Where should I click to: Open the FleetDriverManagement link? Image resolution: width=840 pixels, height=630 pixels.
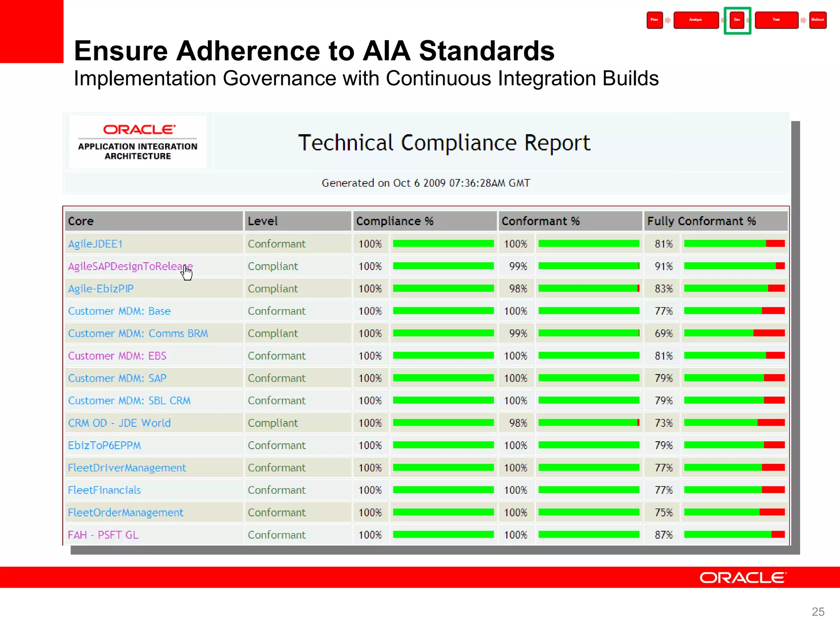[x=127, y=468]
